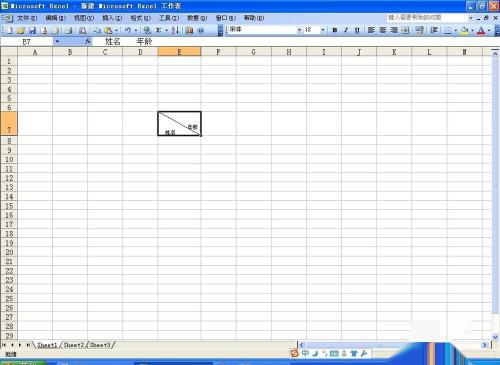Click the Save icon in toolbar
500x365 pixels.
pyautogui.click(x=32, y=30)
